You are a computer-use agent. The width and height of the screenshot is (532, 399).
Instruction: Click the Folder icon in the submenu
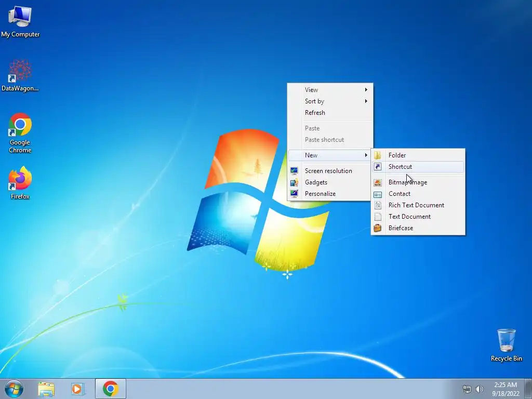click(x=378, y=155)
